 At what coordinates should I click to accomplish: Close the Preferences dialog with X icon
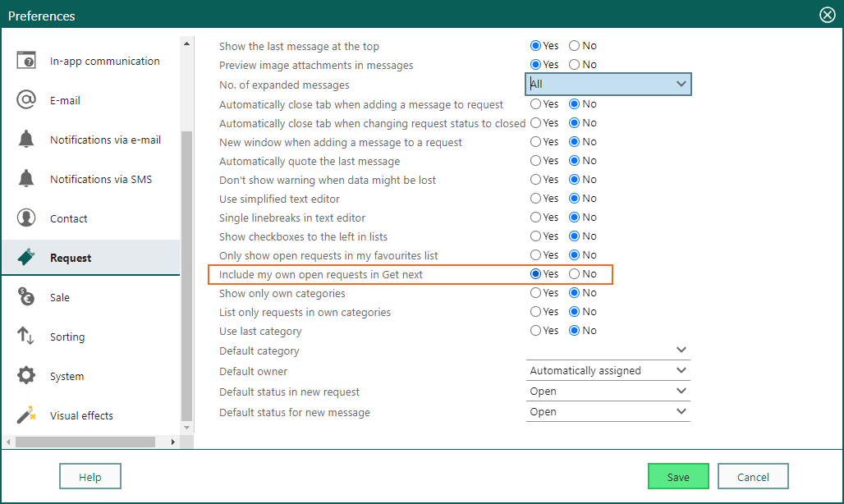(828, 15)
